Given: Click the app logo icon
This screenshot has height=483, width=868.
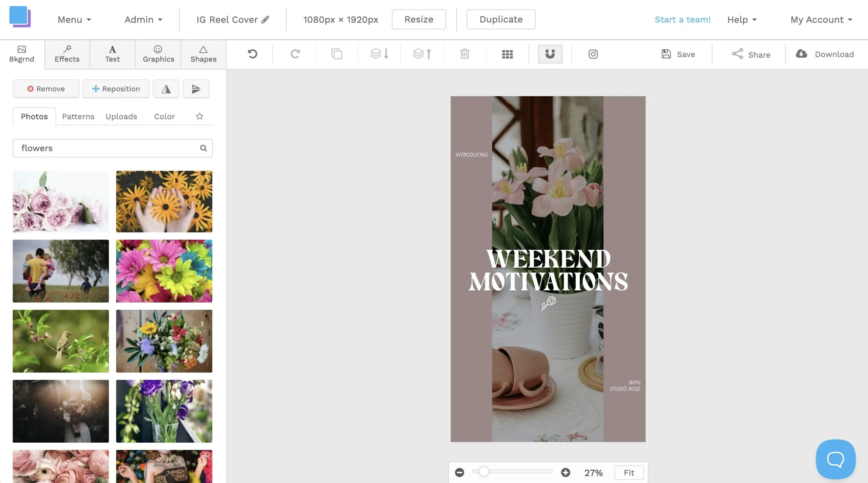Looking at the screenshot, I should click(20, 17).
